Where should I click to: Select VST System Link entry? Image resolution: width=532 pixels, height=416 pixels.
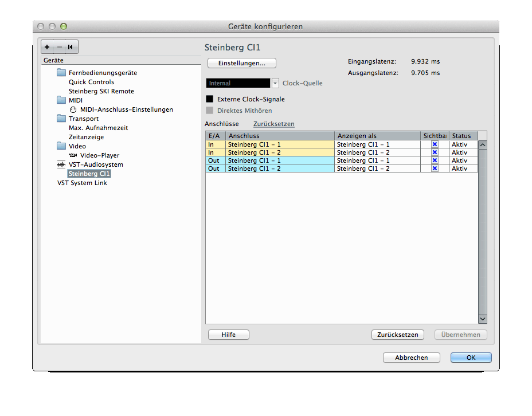(x=82, y=183)
